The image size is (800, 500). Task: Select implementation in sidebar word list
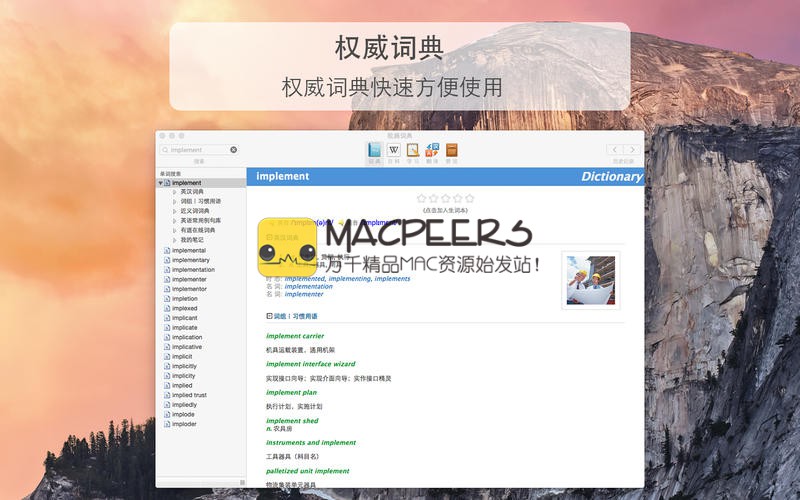[193, 270]
